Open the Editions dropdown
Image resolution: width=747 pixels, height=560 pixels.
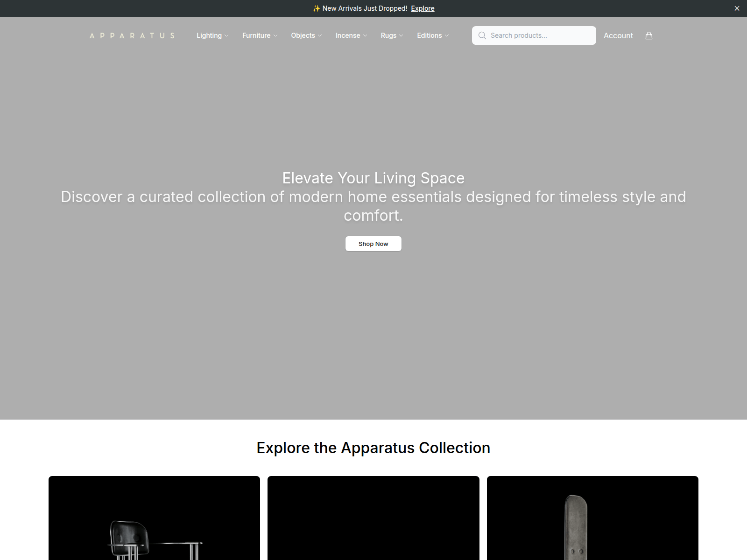click(433, 35)
